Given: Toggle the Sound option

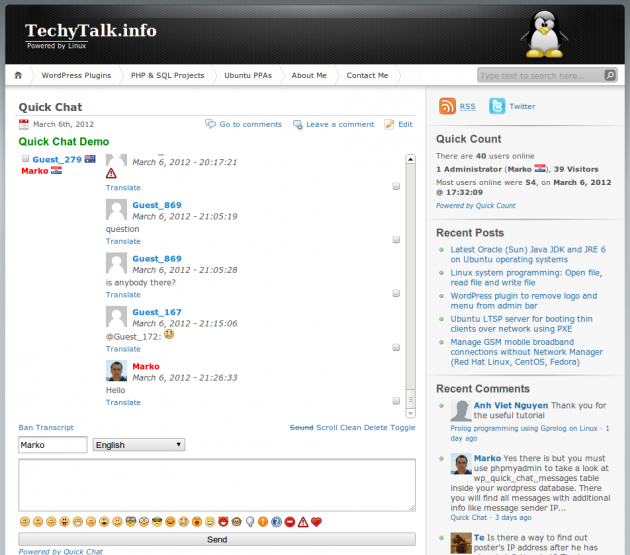Looking at the screenshot, I should pos(301,428).
